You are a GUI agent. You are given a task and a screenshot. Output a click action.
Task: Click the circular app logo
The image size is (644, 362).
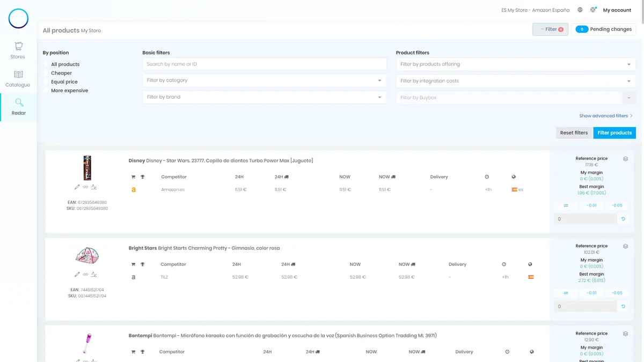tap(18, 19)
